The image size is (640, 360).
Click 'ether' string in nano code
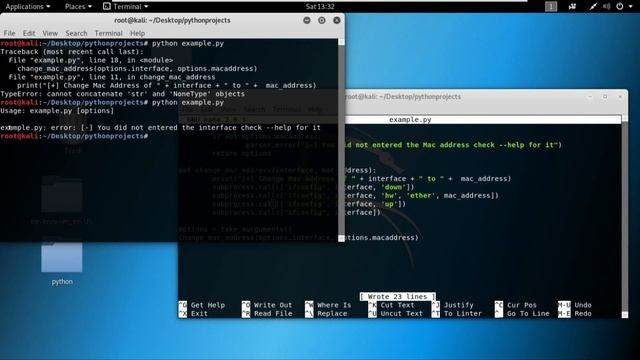click(420, 196)
